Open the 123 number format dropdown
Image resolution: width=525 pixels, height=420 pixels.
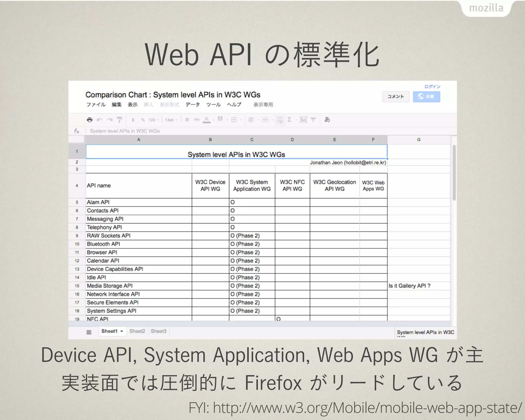pos(154,120)
